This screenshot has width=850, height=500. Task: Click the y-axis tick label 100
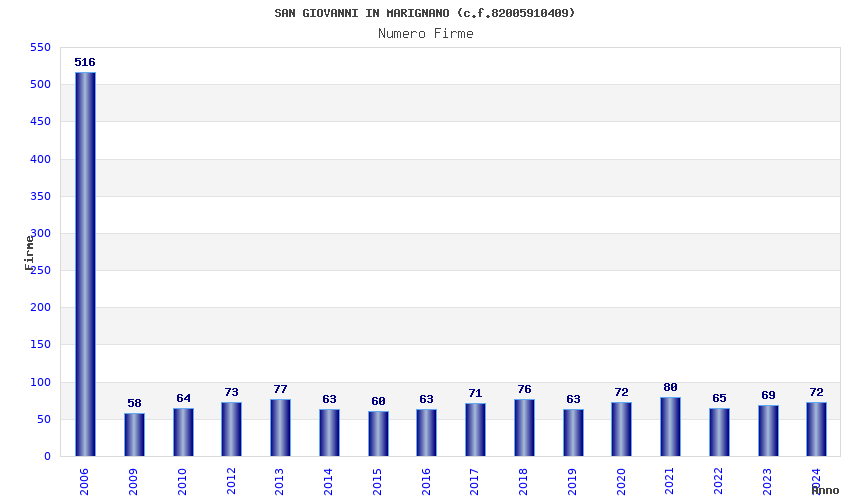(41, 382)
